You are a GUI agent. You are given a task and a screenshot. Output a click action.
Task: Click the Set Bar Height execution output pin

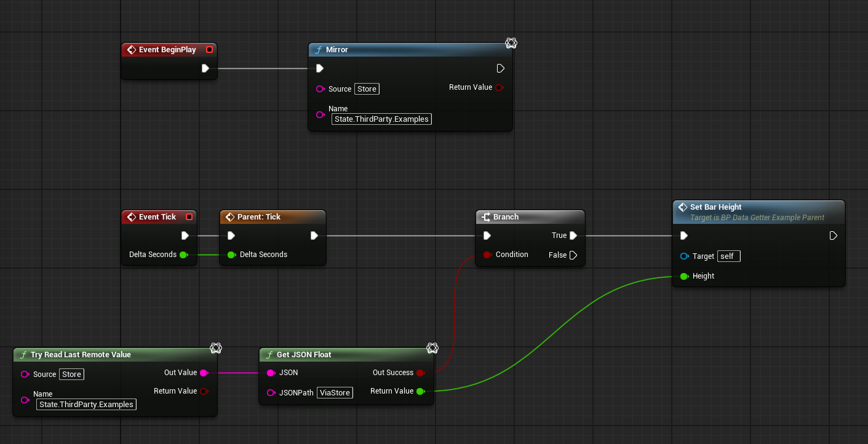click(833, 236)
